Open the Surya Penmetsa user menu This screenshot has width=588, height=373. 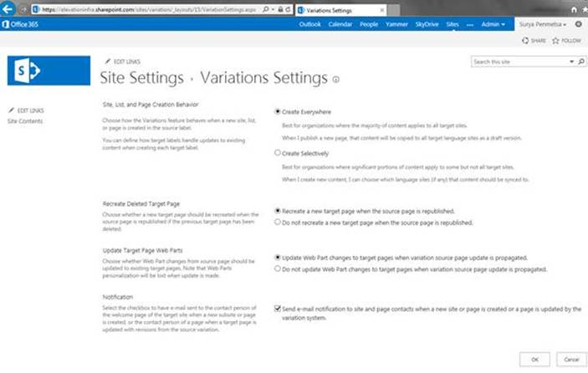click(x=543, y=24)
